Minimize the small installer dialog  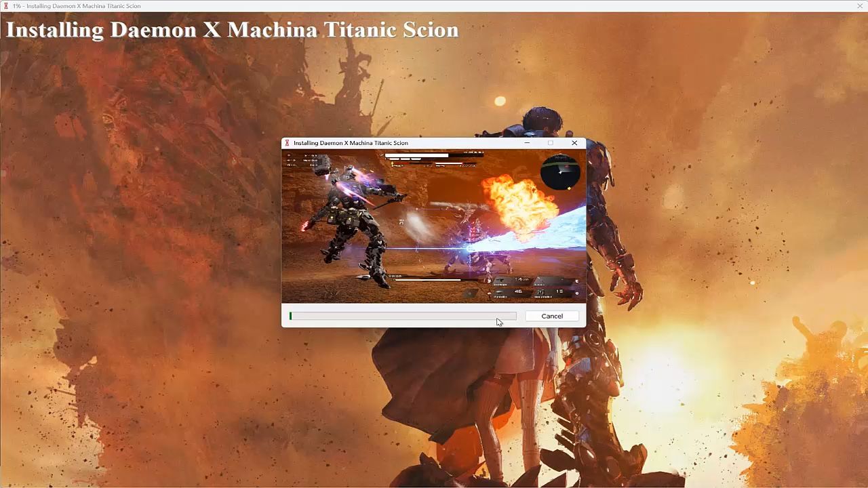click(528, 143)
